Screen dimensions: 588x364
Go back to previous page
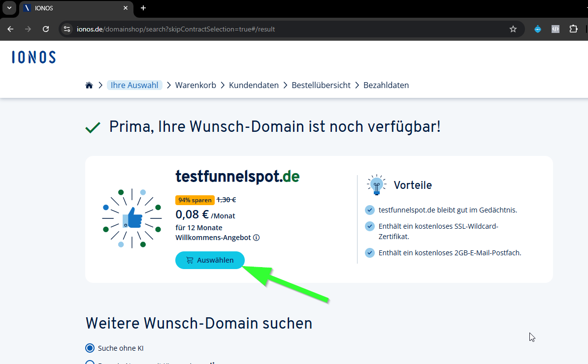coord(10,29)
